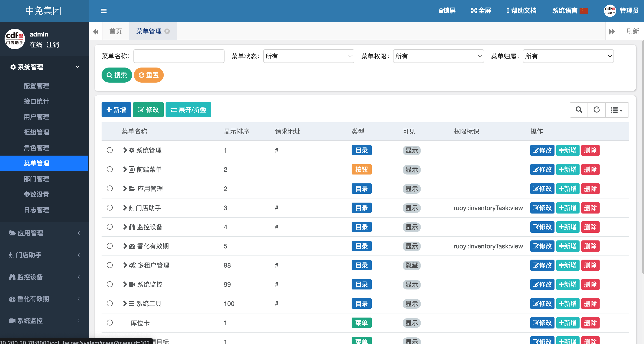Viewport: 644px width, 344px height.
Task: Select radio button for 系统管理 row
Action: tap(110, 150)
